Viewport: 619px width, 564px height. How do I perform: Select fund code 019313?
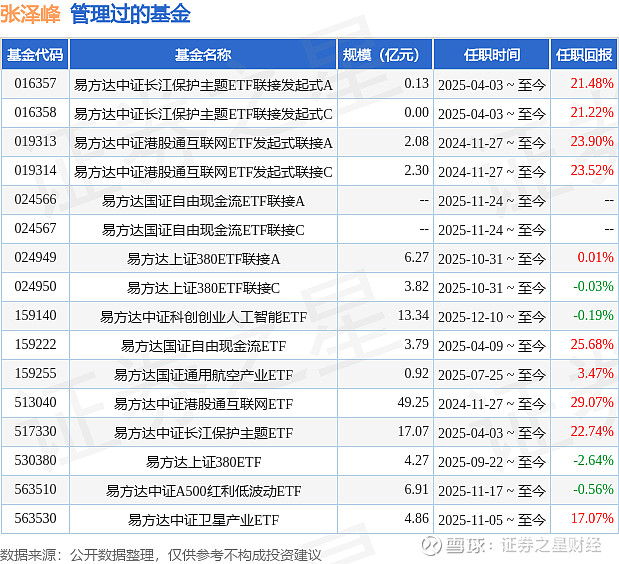point(35,142)
